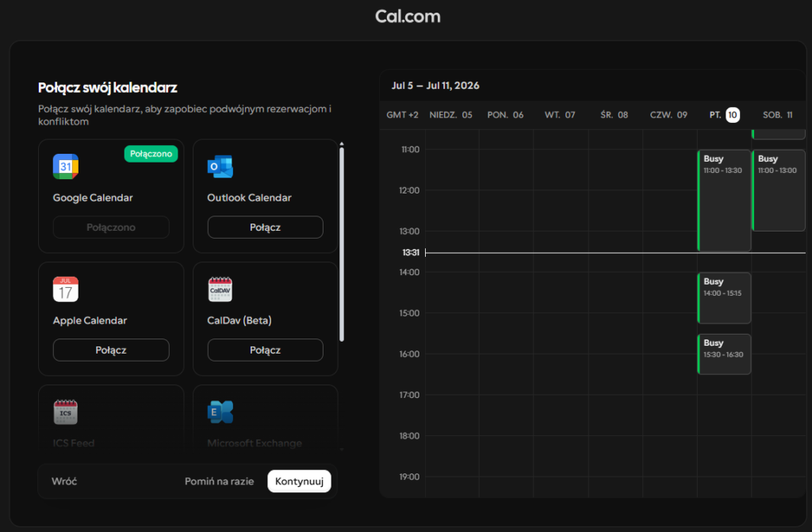Continue with the Kontynuuj button
Screen dimensions: 812x532
click(x=299, y=481)
